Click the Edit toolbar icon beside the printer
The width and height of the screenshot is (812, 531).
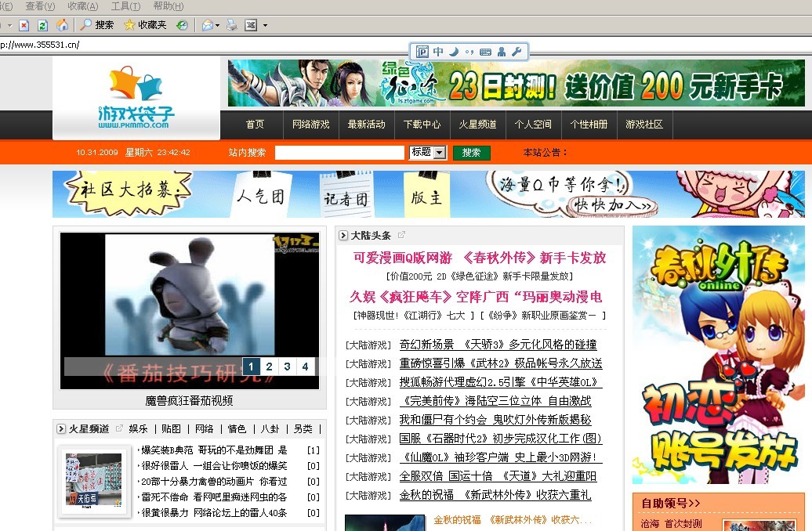point(251,25)
